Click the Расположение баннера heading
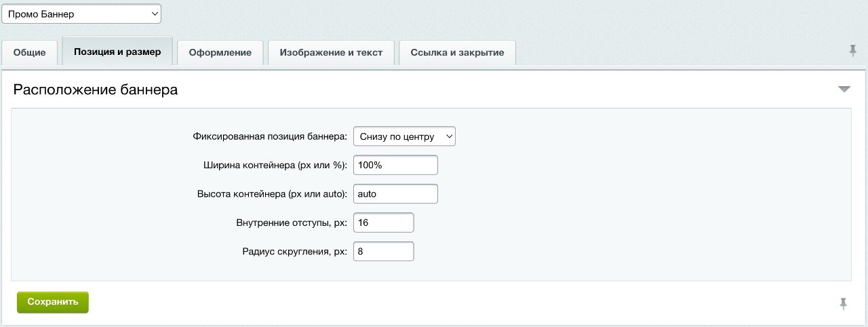The image size is (868, 327). (x=96, y=90)
